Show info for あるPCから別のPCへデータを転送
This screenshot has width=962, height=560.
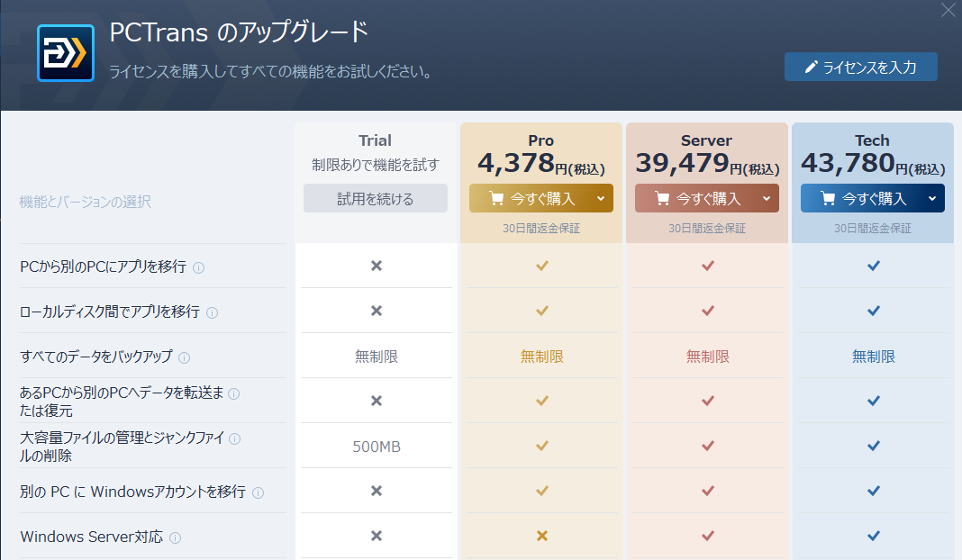click(234, 393)
